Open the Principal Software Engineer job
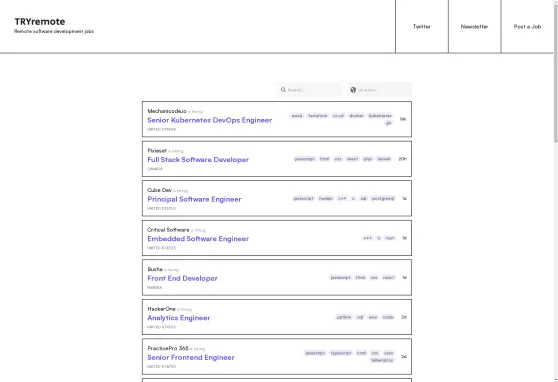The width and height of the screenshot is (558, 382). (x=194, y=199)
